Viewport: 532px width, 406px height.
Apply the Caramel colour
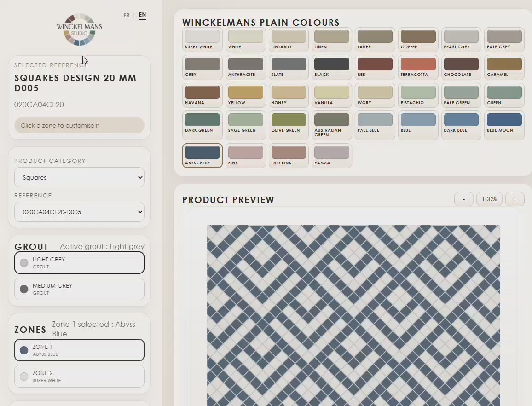[x=504, y=67]
